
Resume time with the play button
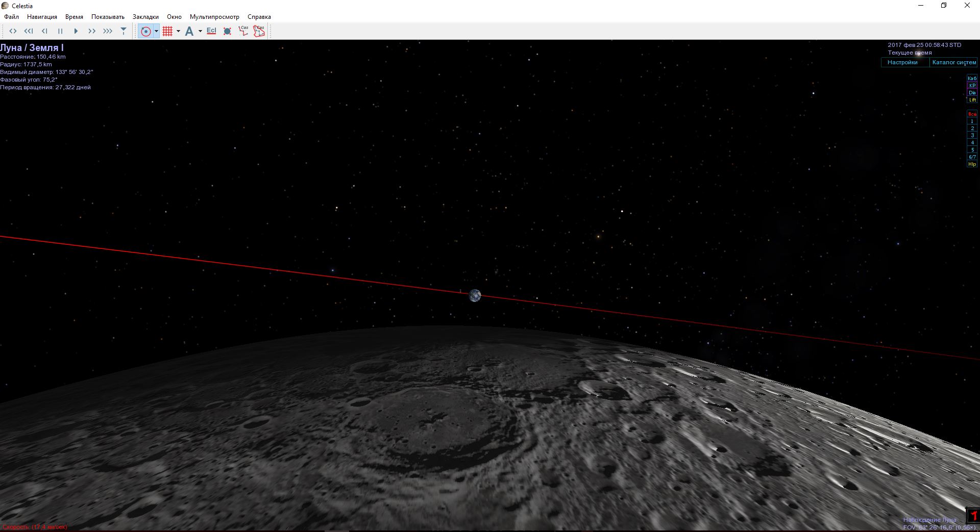tap(76, 31)
